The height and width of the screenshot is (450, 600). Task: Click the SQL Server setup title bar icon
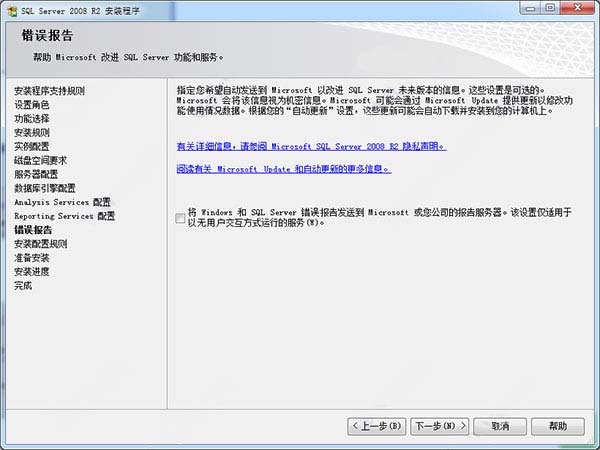click(x=12, y=10)
